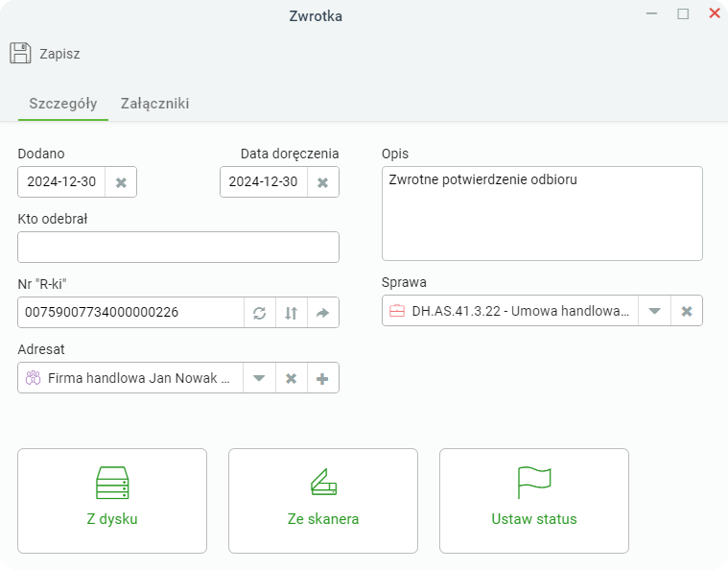Click the Data doręczenia date value
Screen dimensions: 728x570
263,181
